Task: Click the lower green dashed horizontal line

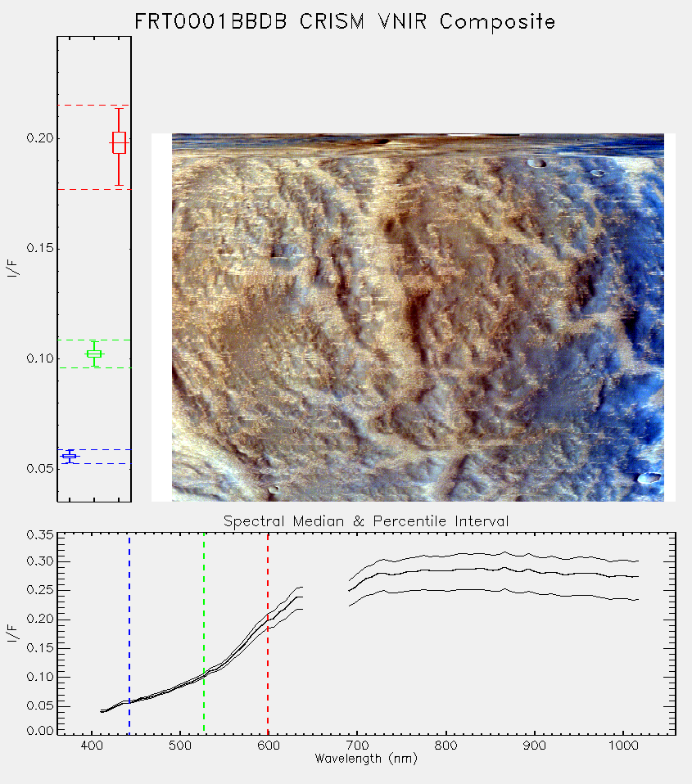Action: (x=94, y=368)
